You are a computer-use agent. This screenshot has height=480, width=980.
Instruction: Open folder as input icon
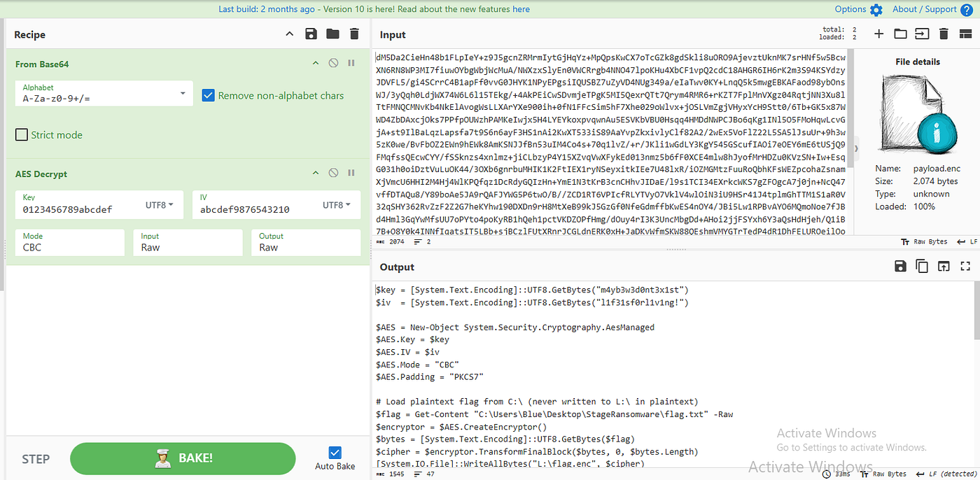tap(900, 34)
